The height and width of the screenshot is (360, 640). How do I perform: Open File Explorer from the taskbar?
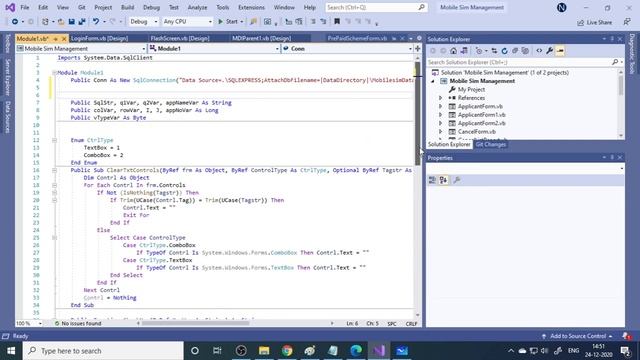tap(264, 351)
